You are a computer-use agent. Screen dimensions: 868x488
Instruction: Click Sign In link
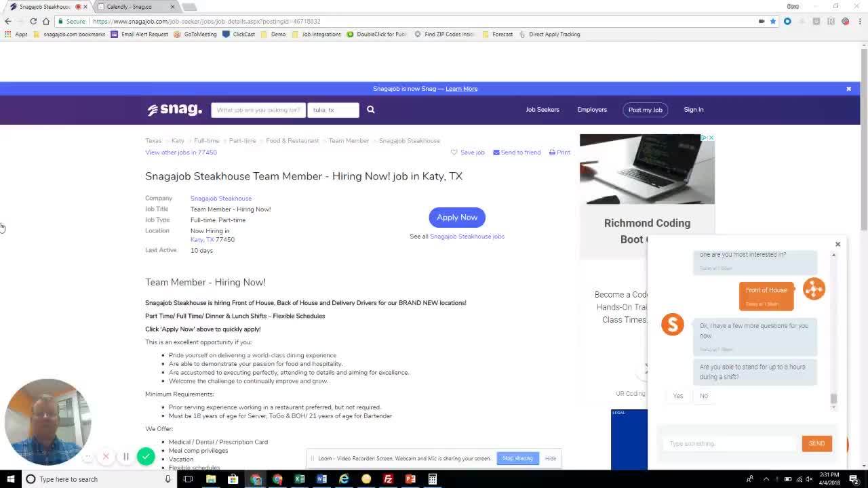tap(694, 110)
